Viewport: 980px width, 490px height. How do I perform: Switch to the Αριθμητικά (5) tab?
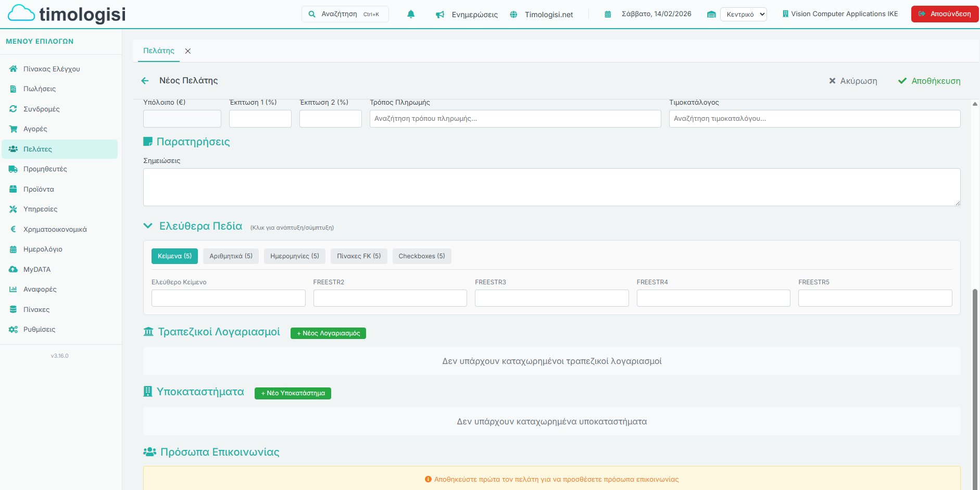click(231, 256)
